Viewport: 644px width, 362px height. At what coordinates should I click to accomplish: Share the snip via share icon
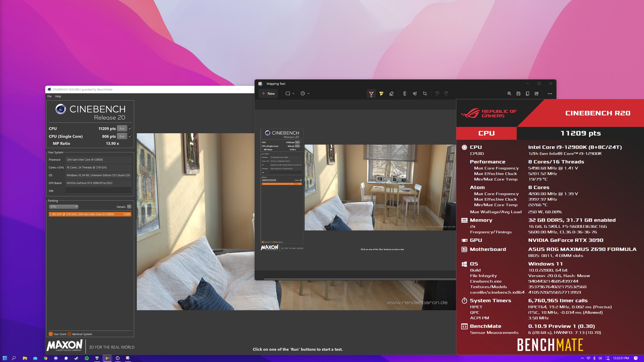537,94
